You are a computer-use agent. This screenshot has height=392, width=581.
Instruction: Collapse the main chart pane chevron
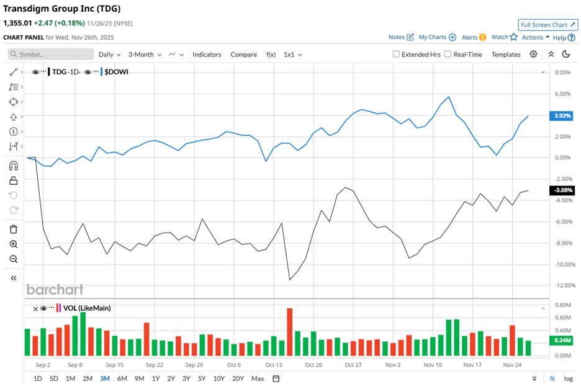click(x=543, y=72)
